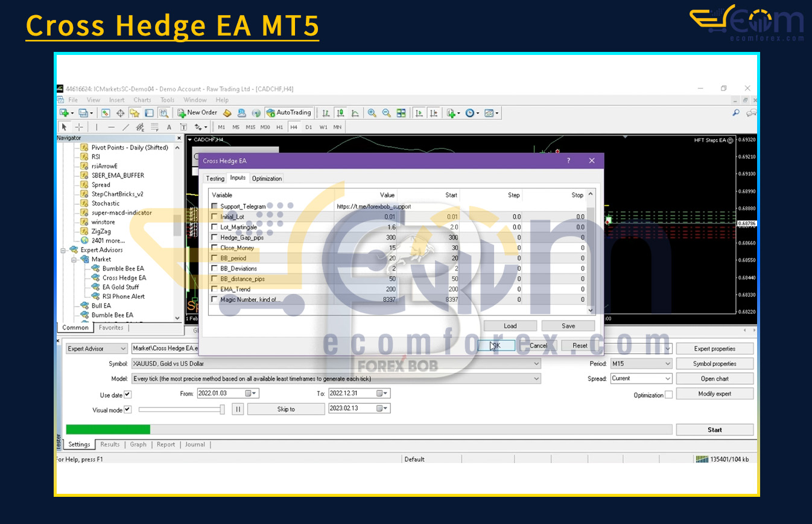Toggle the chart shift icon
This screenshot has width=812, height=524.
pyautogui.click(x=433, y=113)
